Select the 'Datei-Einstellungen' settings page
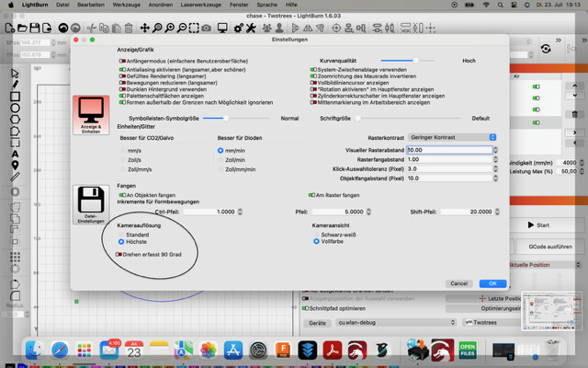The image size is (588, 368). (x=91, y=204)
